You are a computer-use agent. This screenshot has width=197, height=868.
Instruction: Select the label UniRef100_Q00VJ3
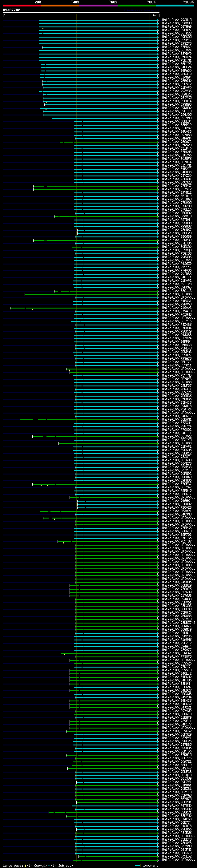[176, 216]
